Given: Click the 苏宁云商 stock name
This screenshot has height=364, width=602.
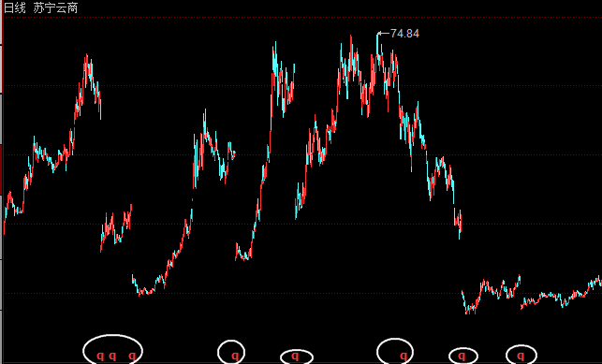Looking at the screenshot, I should click(55, 7).
